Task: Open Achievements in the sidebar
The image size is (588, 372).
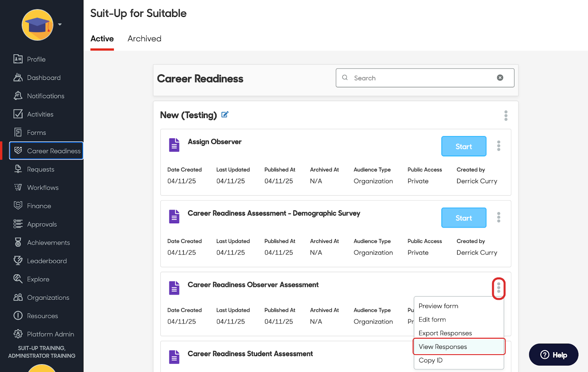Action: click(x=42, y=242)
